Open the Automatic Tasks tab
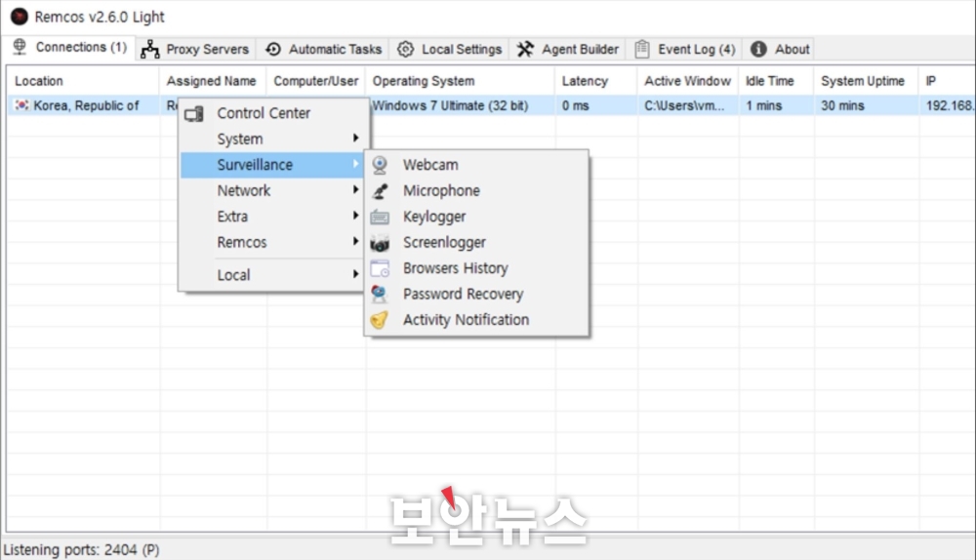Image resolution: width=976 pixels, height=560 pixels. [324, 49]
